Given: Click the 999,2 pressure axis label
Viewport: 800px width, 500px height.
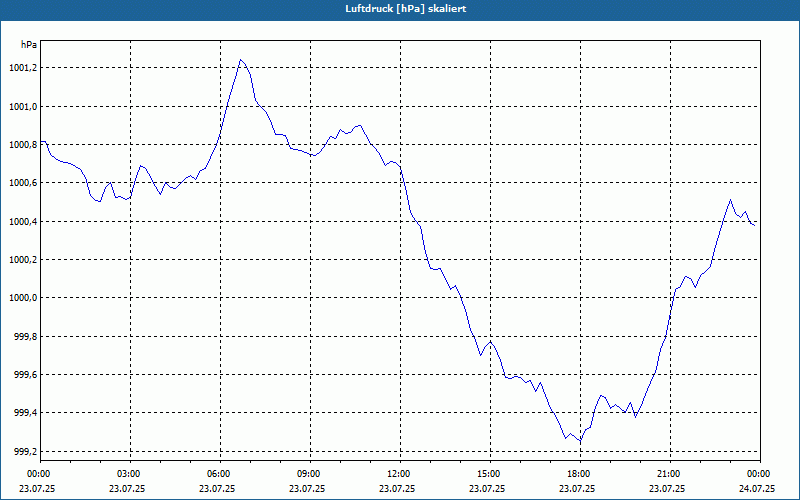Looking at the screenshot, I should click(25, 452).
